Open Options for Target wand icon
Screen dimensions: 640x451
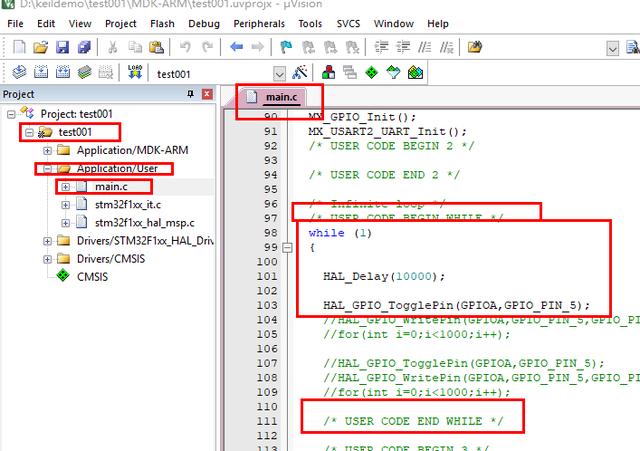coord(300,73)
